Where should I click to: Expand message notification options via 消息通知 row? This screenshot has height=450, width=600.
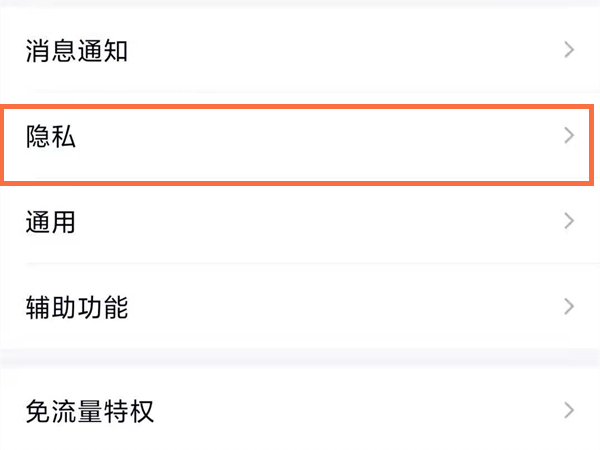300,50
